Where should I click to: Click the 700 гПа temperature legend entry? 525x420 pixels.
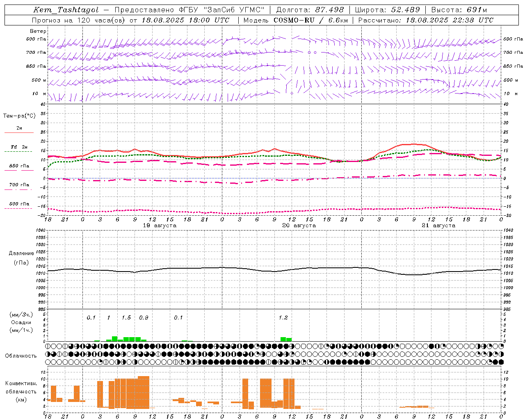[x=19, y=185]
